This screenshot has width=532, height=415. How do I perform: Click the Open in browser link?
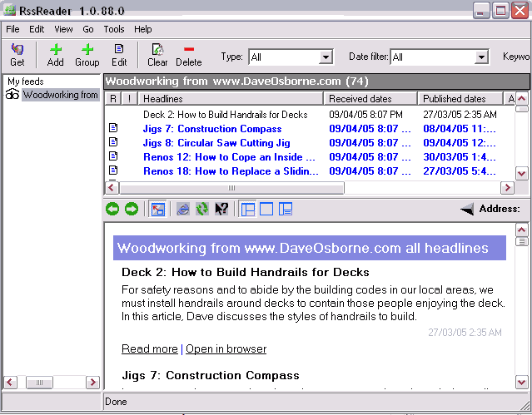click(226, 348)
